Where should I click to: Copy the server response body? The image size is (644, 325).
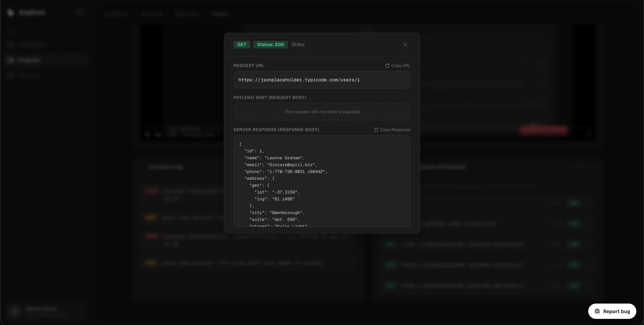392,130
